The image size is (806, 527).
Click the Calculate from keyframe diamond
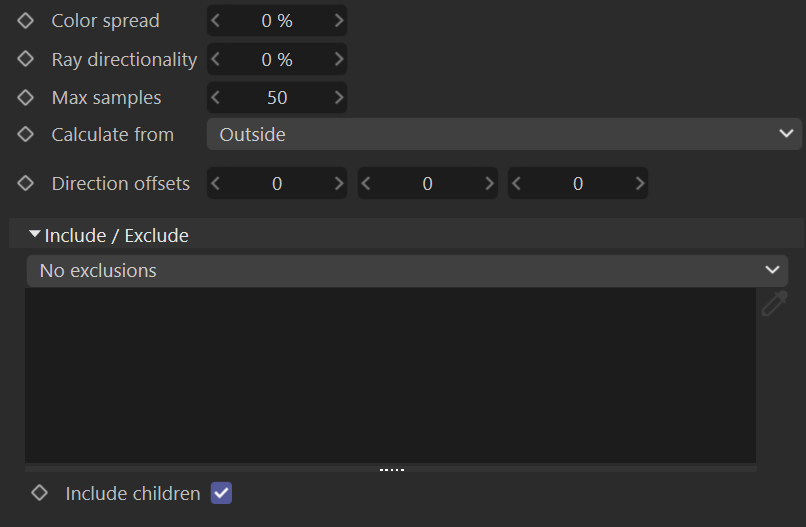pos(25,135)
